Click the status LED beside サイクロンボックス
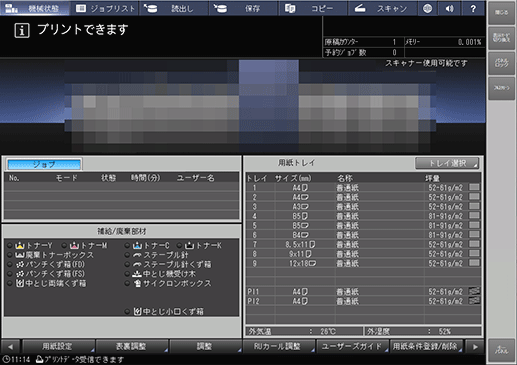This screenshot has width=517, height=365. [127, 283]
